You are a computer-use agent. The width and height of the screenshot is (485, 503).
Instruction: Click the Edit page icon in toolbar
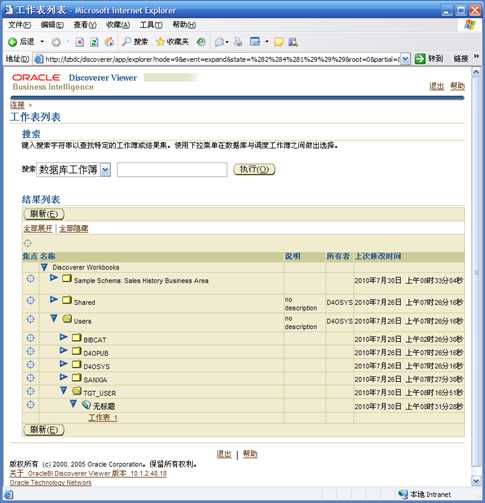pos(255,42)
